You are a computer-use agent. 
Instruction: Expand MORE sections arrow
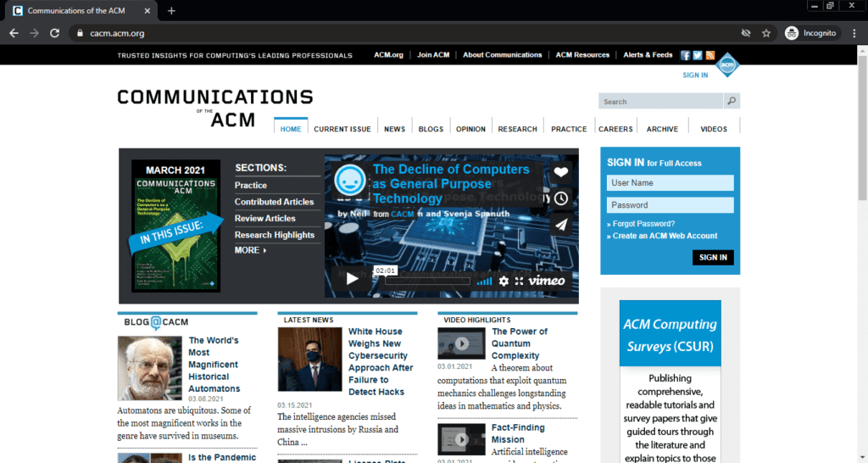pos(250,250)
